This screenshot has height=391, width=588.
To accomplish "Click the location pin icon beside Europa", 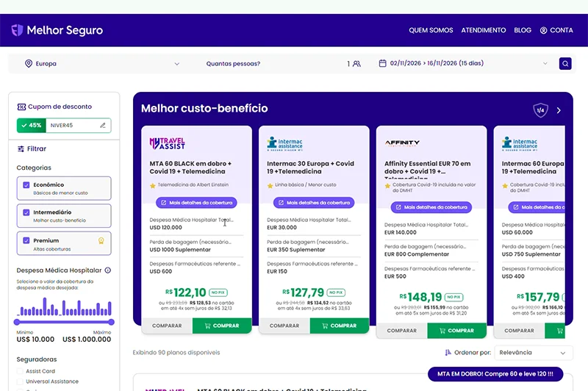I will tap(29, 63).
